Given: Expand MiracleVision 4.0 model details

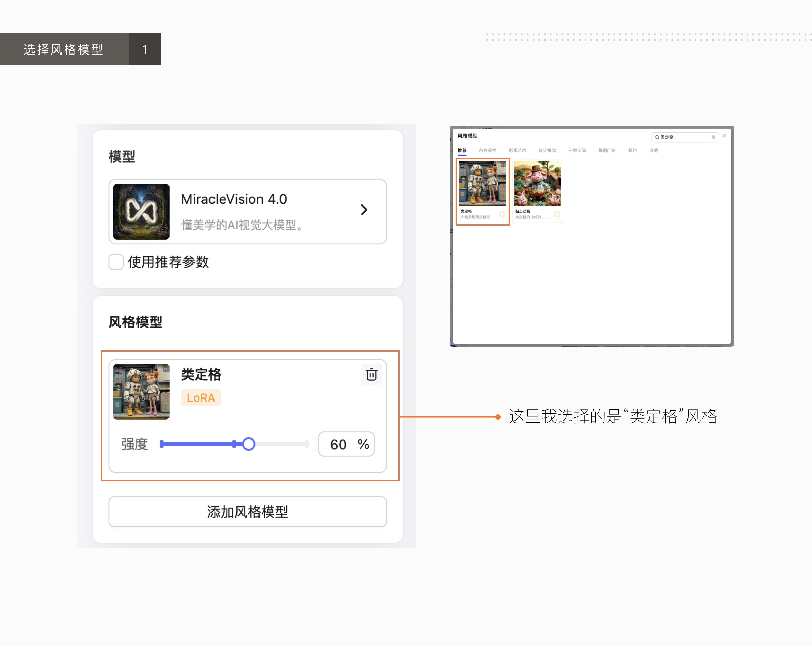Looking at the screenshot, I should 364,210.
